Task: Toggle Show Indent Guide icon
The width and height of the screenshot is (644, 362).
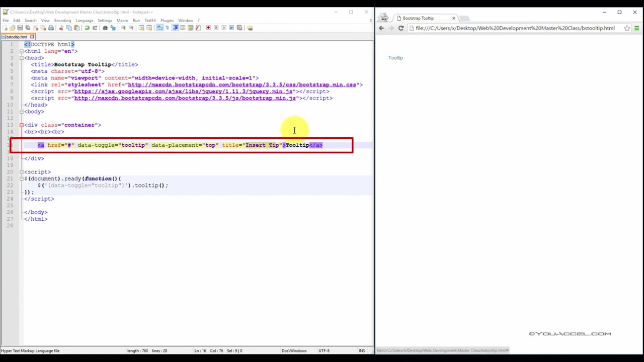Action: [x=176, y=28]
